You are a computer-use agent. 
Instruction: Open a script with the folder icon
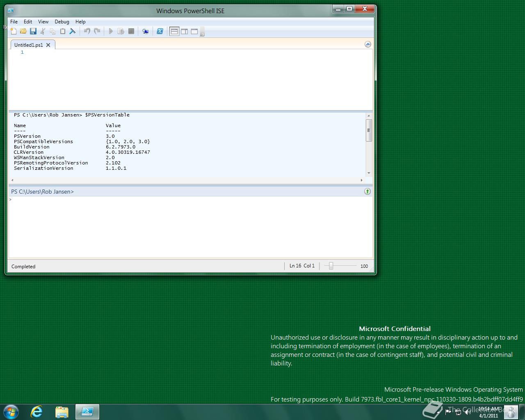coord(23,31)
